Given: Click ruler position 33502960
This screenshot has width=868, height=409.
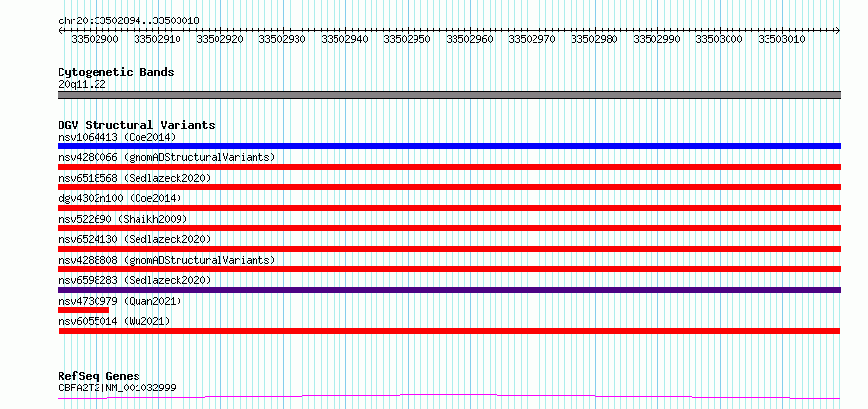Looking at the screenshot, I should point(469,39).
